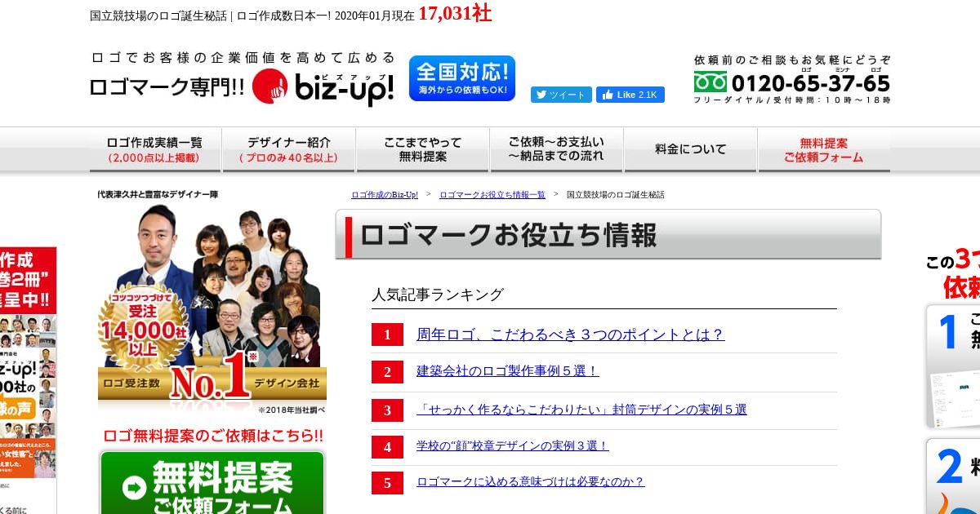980x514 pixels.
Task: Open ご依頼〜お支払い〜納品までの流れ menu item
Action: (557, 149)
